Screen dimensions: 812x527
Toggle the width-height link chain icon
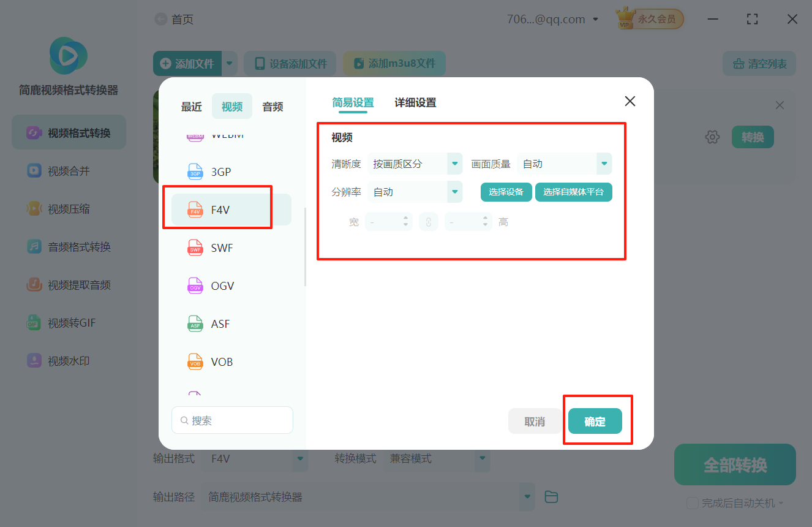[x=428, y=221]
